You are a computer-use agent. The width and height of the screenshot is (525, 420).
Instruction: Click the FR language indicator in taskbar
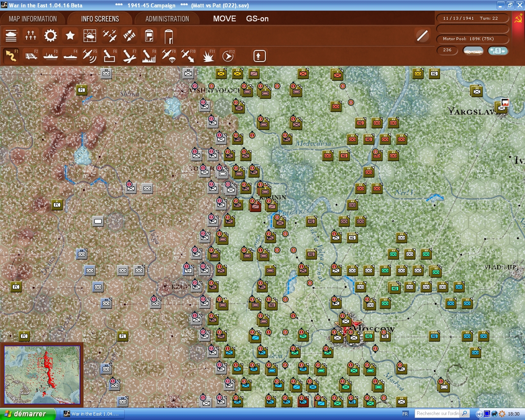click(x=405, y=414)
